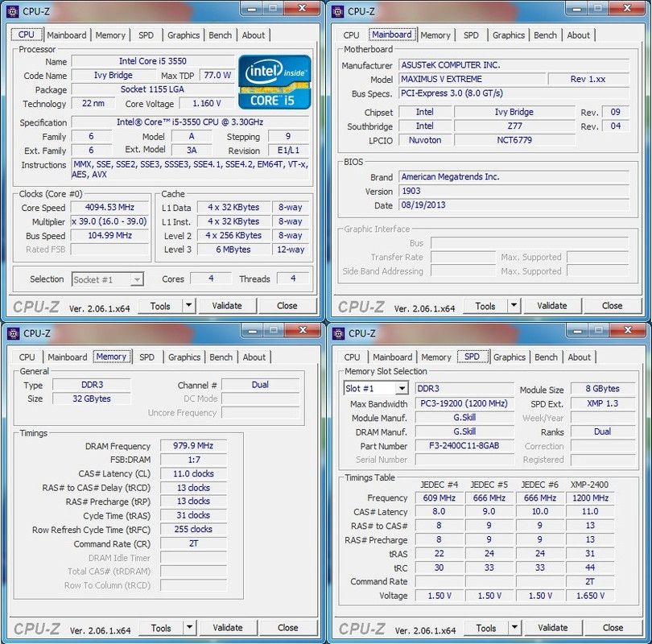Click FSB:DRAM ratio value 1:7
The image size is (652, 644).
(x=193, y=460)
